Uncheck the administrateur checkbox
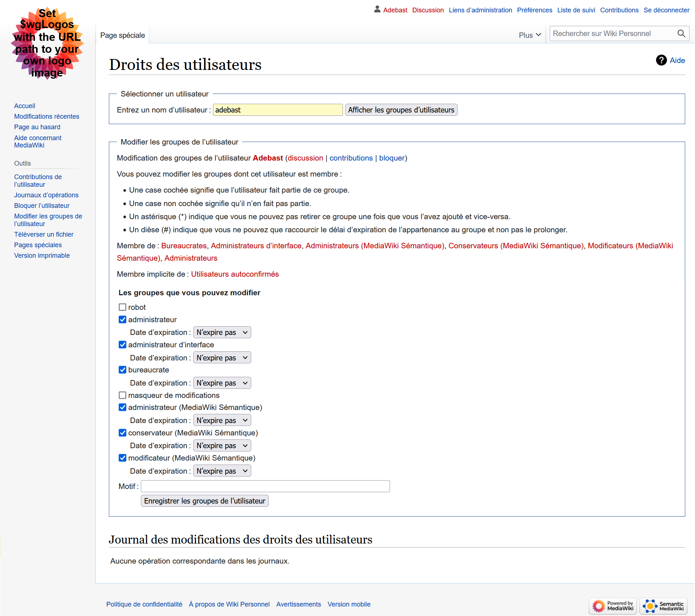Image resolution: width=695 pixels, height=616 pixels. (123, 319)
